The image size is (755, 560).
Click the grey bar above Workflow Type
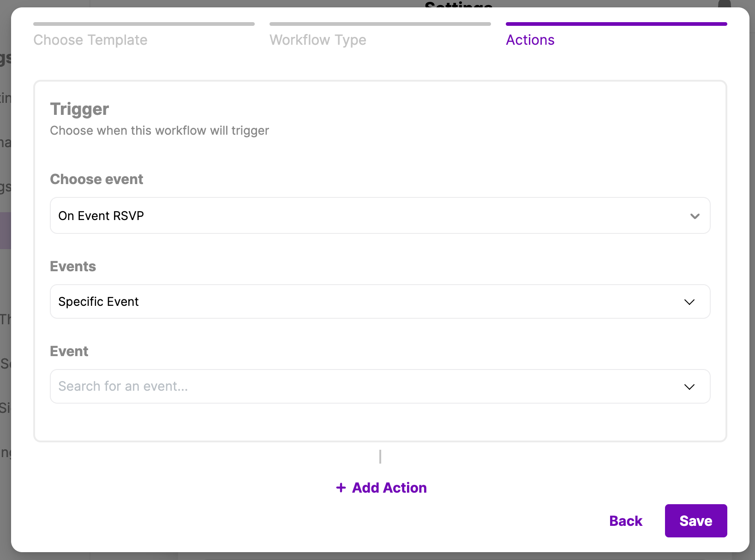[380, 24]
